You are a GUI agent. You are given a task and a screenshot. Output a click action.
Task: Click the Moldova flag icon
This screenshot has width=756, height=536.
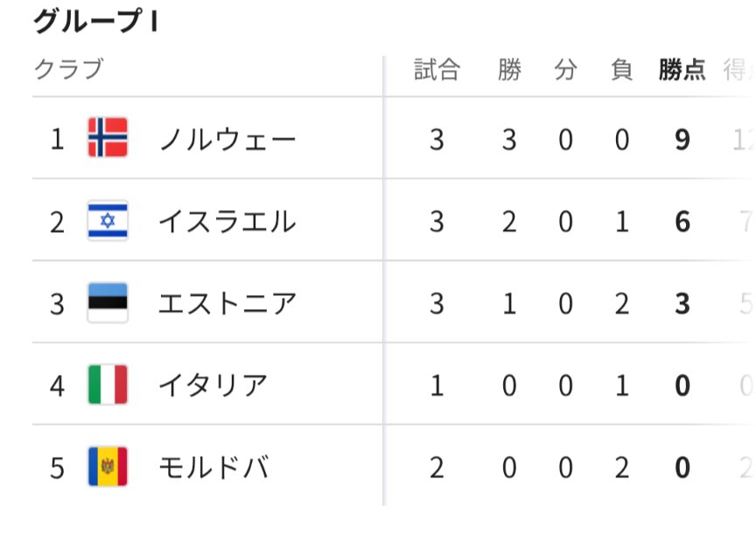108,467
